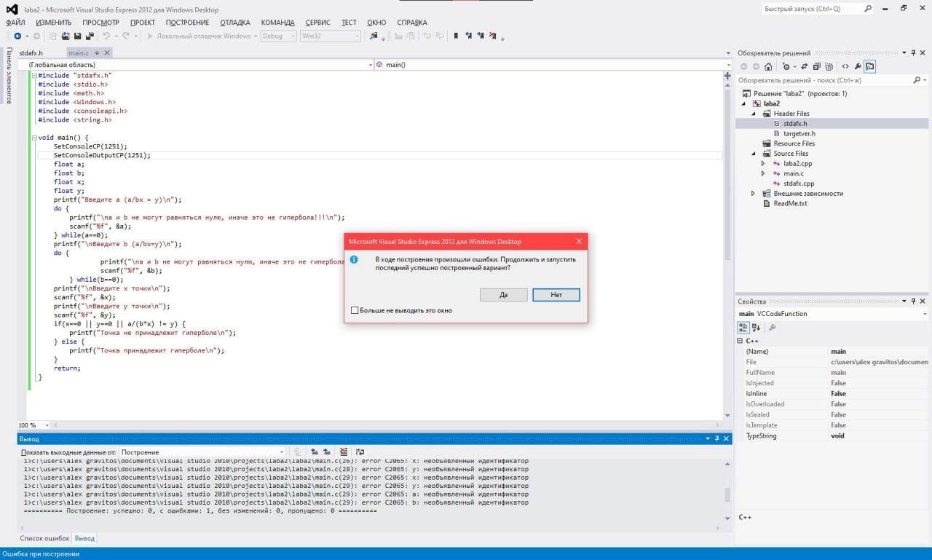The image size is (932, 560).
Task: Click Properties wrench icon in Solution Explorer
Action: pos(858,66)
